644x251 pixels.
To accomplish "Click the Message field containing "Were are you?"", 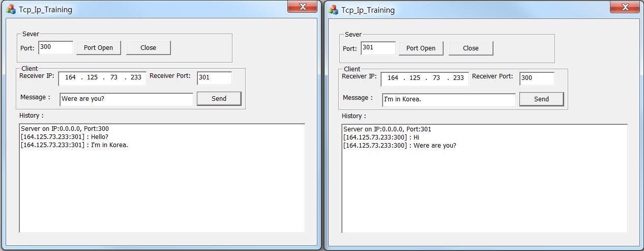I will pyautogui.click(x=127, y=99).
